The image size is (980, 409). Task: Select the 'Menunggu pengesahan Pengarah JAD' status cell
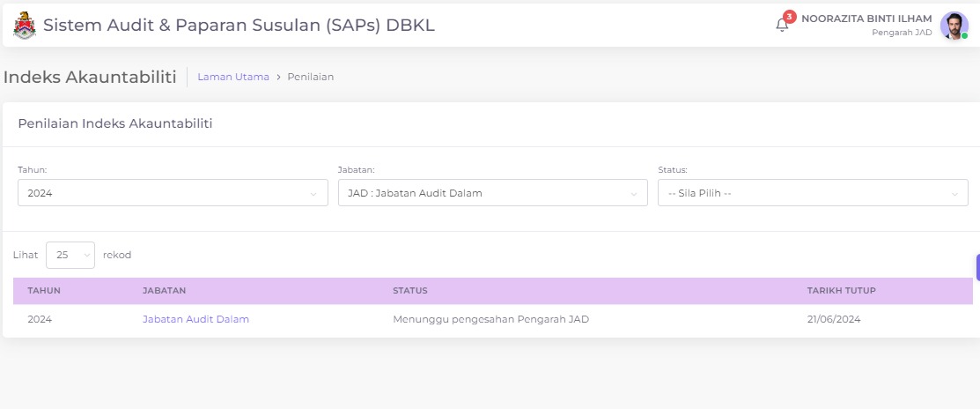(490, 319)
